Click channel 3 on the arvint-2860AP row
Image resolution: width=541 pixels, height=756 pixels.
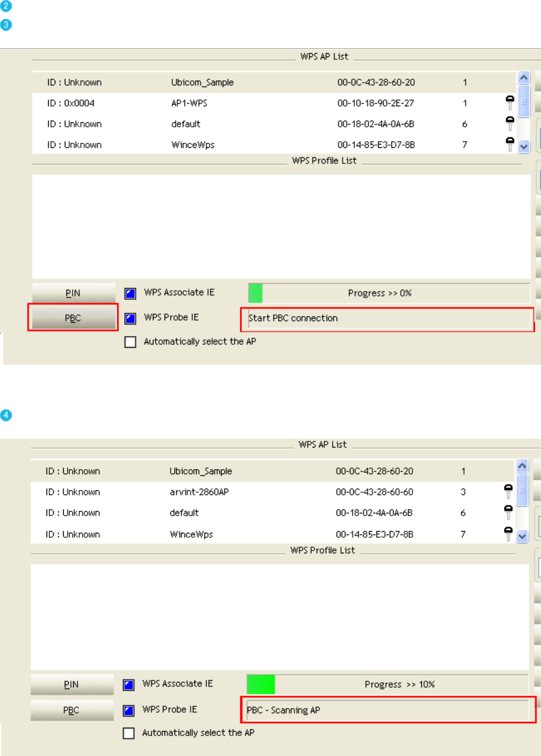[x=463, y=492]
